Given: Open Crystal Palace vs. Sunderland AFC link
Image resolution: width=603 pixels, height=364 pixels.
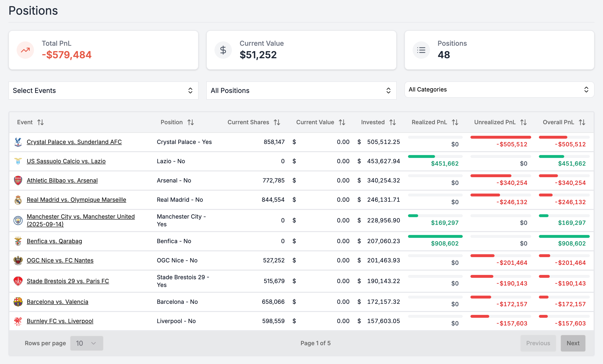Looking at the screenshot, I should coord(74,142).
